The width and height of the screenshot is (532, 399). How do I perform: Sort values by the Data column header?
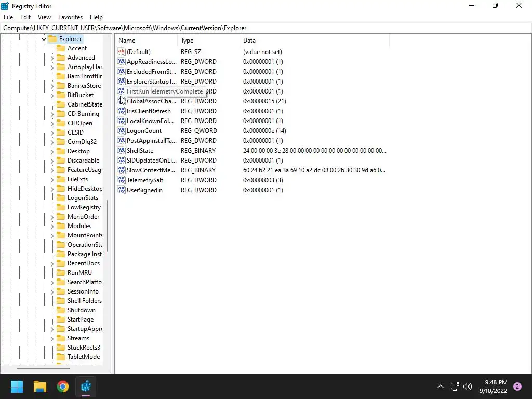coord(314,41)
